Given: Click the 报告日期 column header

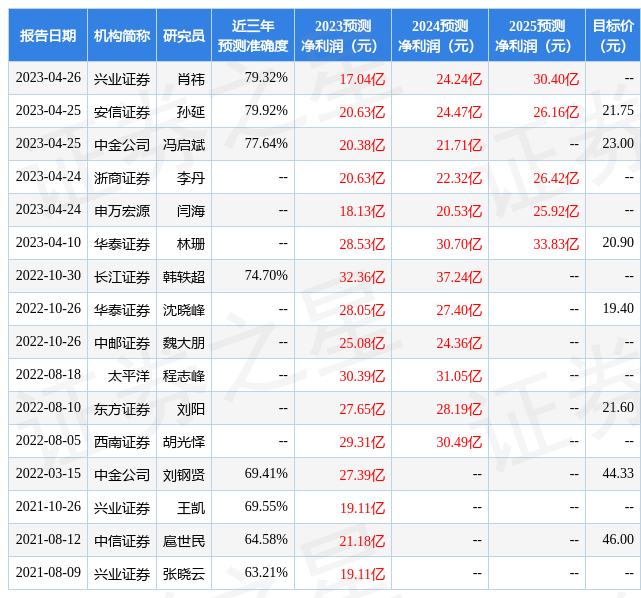Looking at the screenshot, I should [x=48, y=36].
